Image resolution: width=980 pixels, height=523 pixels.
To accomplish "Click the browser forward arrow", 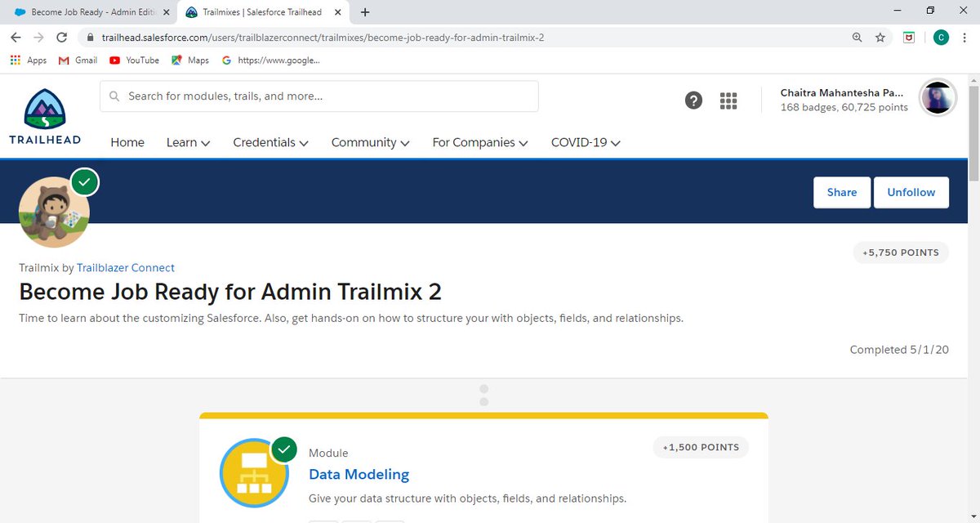I will tap(38, 37).
